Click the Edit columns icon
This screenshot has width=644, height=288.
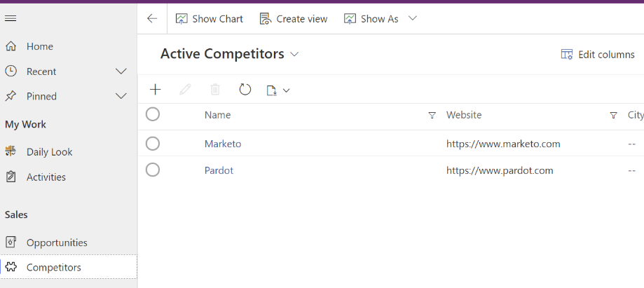click(x=567, y=54)
